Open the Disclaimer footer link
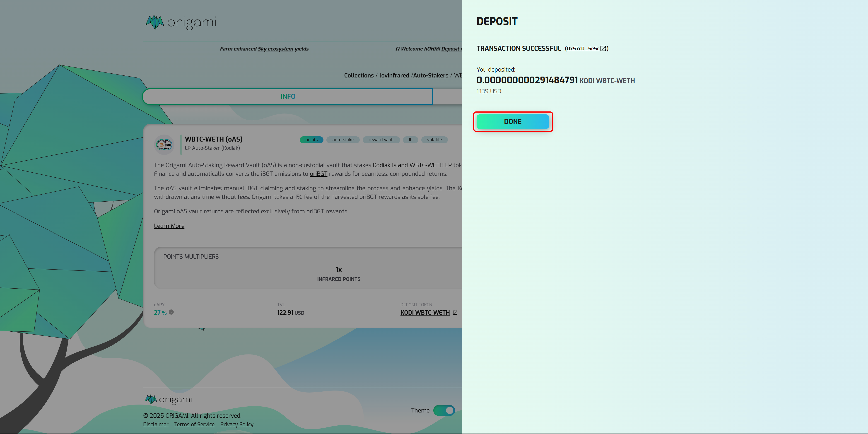 point(155,424)
